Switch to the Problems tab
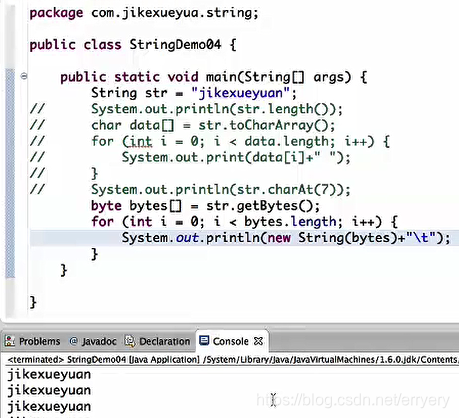Image resolution: width=459 pixels, height=418 pixels. pos(32,341)
